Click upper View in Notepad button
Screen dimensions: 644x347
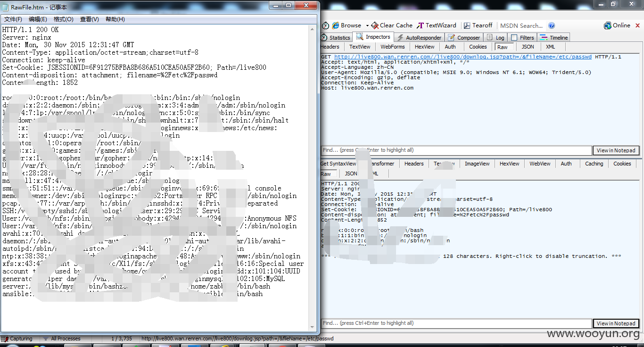coord(616,150)
